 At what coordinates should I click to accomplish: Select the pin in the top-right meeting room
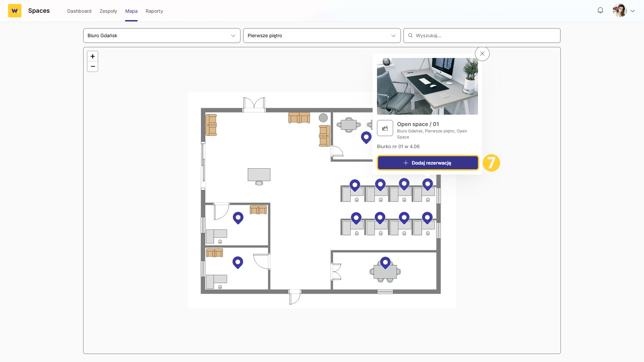(366, 137)
